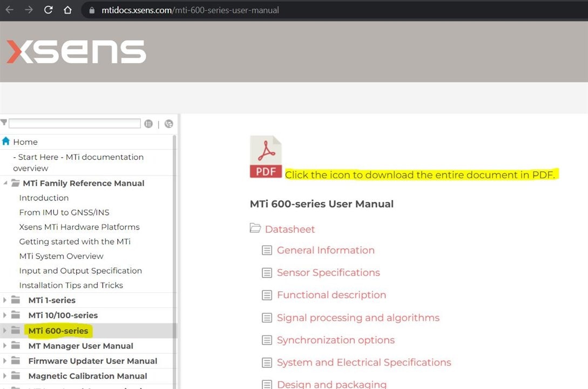
Task: Select MTi 1-series in the sidebar
Action: (x=52, y=300)
